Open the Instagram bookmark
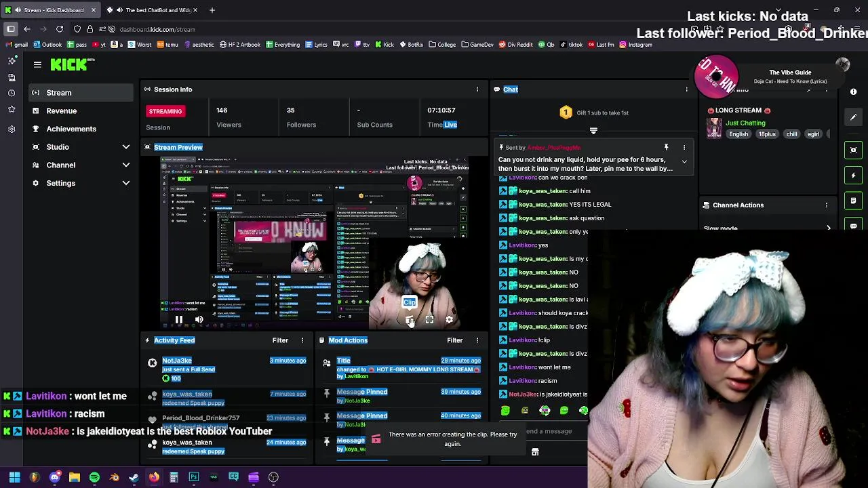Viewport: 868px width, 488px height. click(636, 45)
